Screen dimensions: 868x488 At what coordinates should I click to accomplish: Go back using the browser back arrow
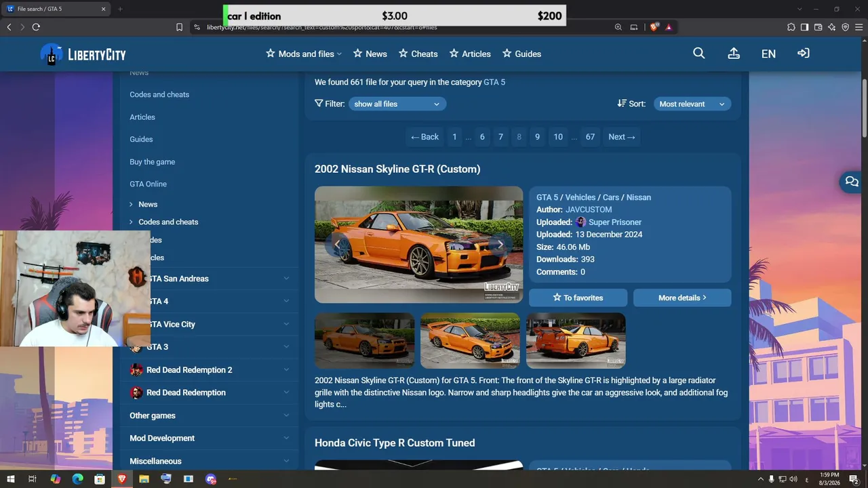[x=9, y=27]
